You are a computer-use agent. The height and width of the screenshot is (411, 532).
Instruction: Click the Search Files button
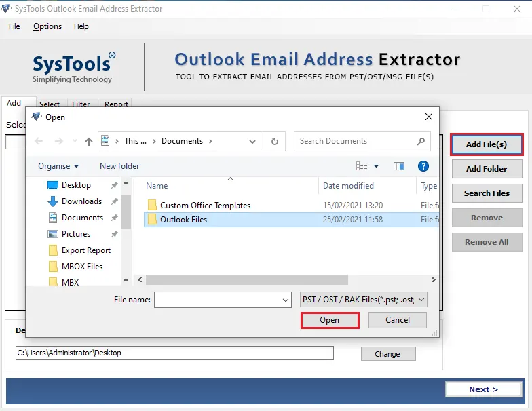pyautogui.click(x=487, y=193)
